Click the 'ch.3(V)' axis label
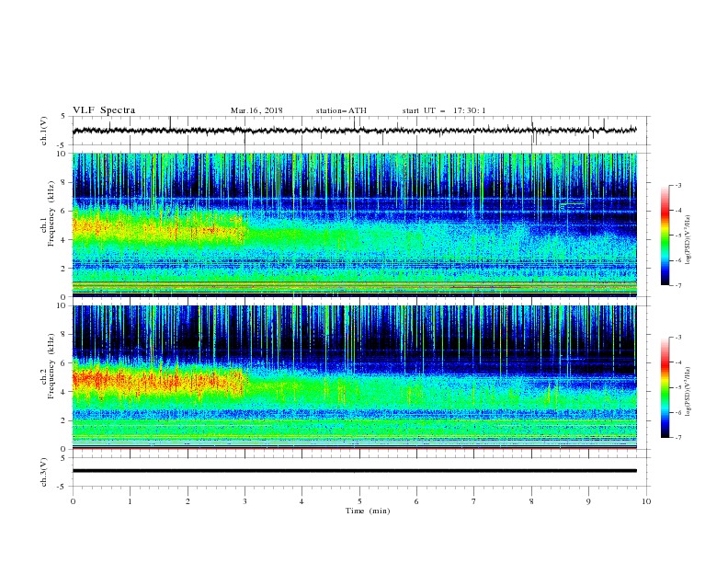Screen dimensions: 728x563 (x=44, y=472)
